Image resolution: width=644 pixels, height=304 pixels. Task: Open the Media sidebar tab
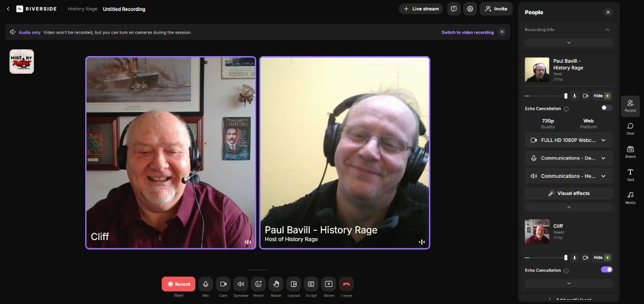[630, 197]
